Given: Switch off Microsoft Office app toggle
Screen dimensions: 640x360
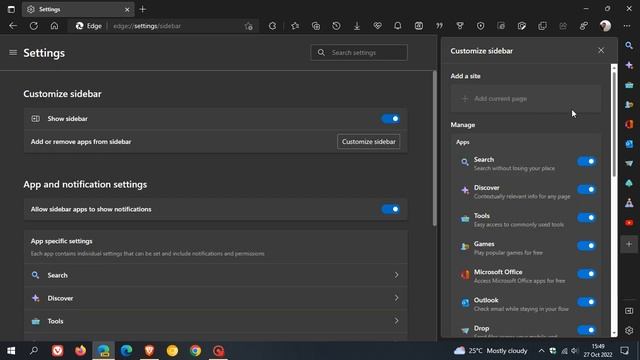Looking at the screenshot, I should point(587,273).
